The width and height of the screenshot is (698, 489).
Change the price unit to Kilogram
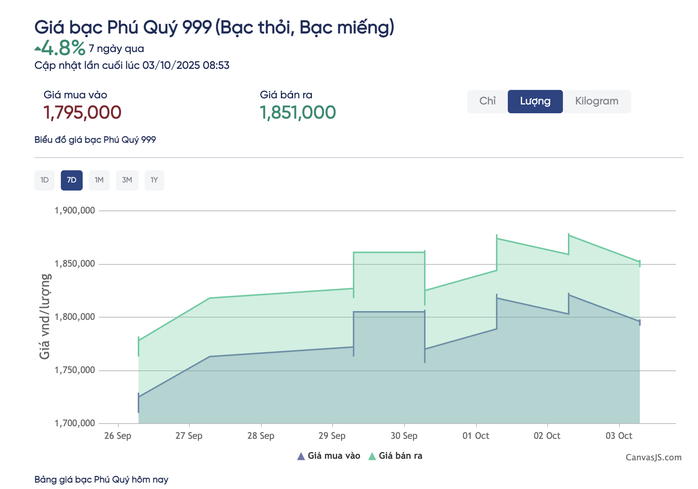(596, 101)
